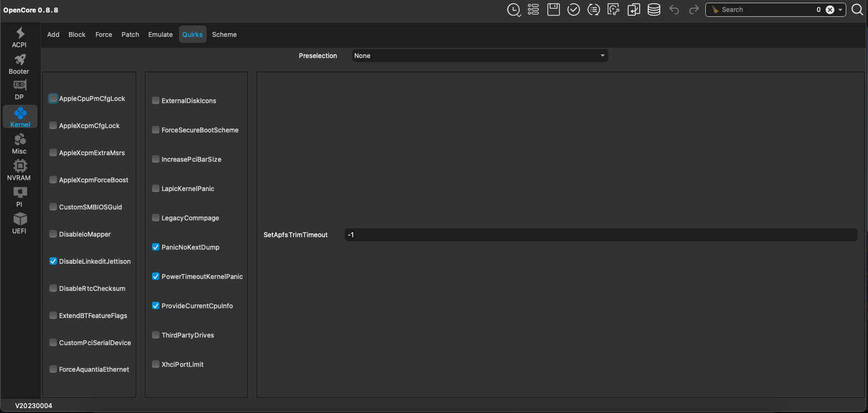Viewport: 868px width, 413px height.
Task: Enable ThirdPartyDrives quirk
Action: pos(156,335)
